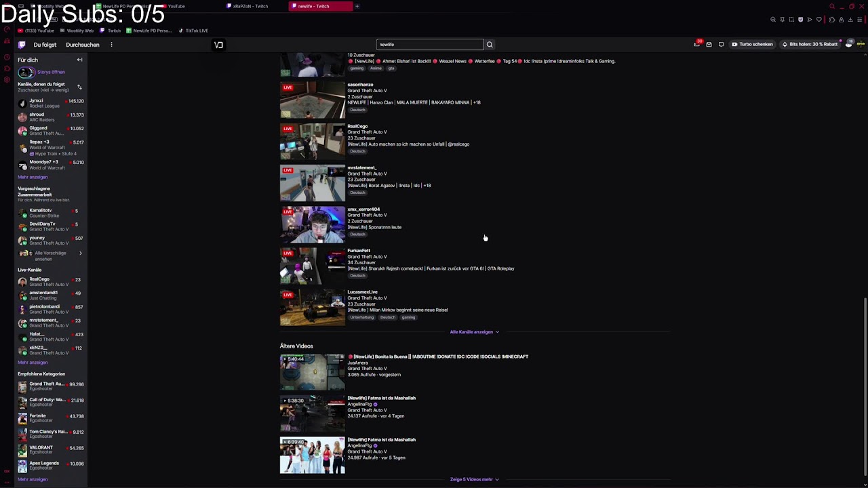Open Wootility Web bookmark
The width and height of the screenshot is (868, 488).
[x=76, y=30]
